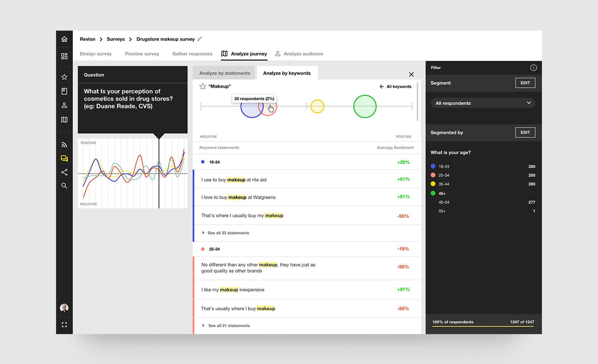
Task: Toggle 18-24 age segment blue dot
Action: (433, 167)
